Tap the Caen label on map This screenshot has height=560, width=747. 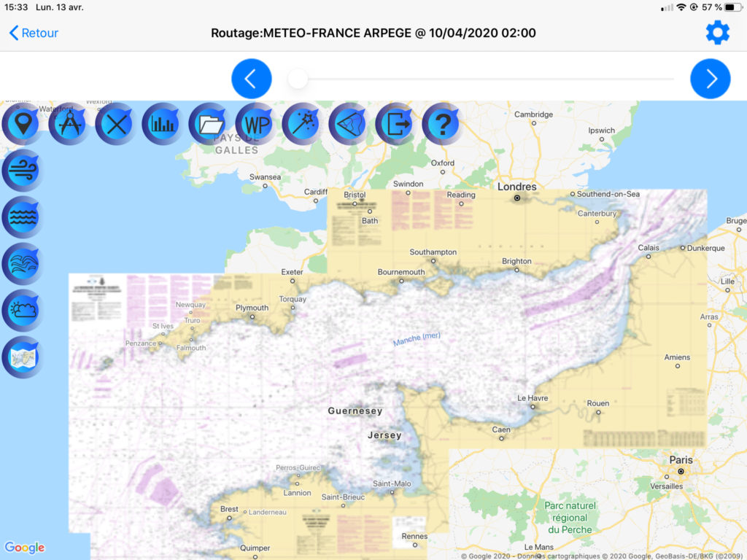point(501,429)
